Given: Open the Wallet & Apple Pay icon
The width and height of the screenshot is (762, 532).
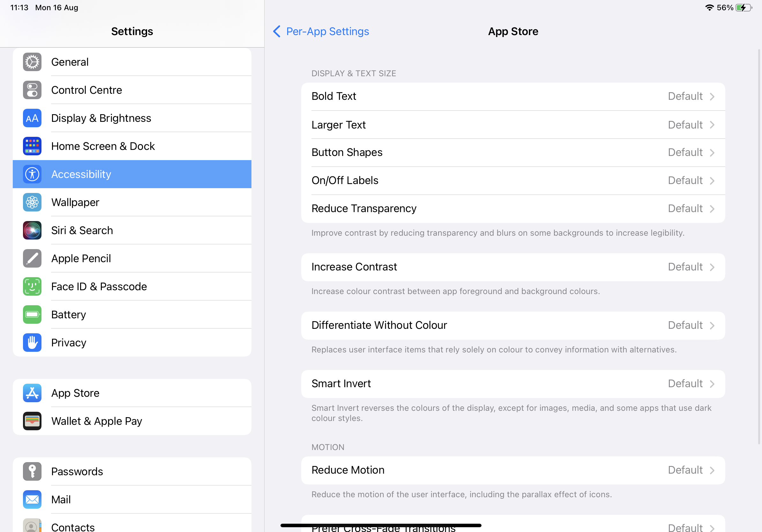Looking at the screenshot, I should tap(32, 421).
